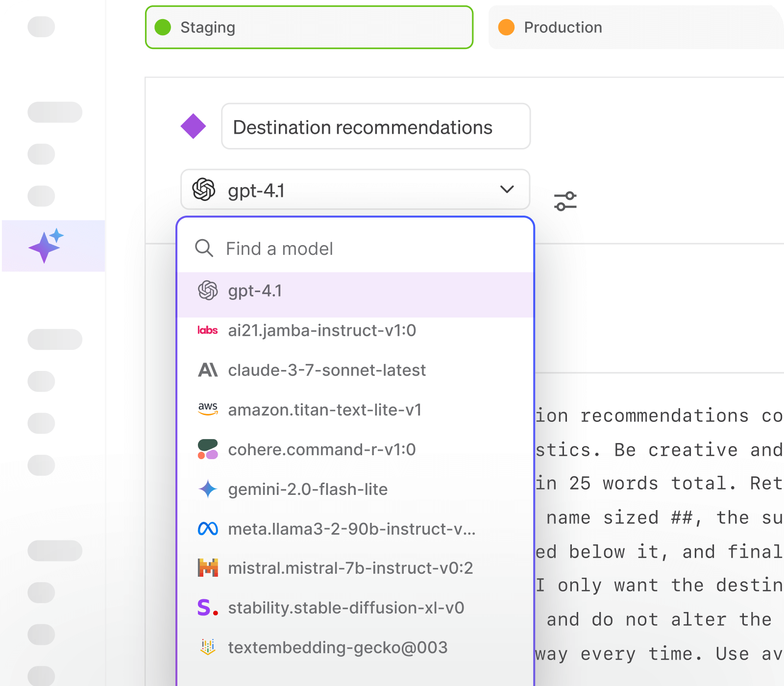Click the orange Production status dot
784x686 pixels.
506,27
